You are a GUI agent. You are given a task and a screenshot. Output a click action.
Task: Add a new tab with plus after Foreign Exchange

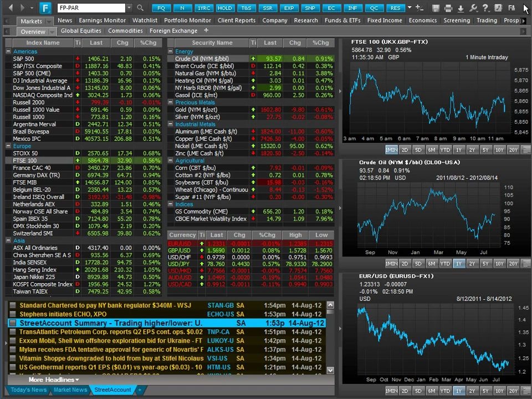(x=206, y=30)
